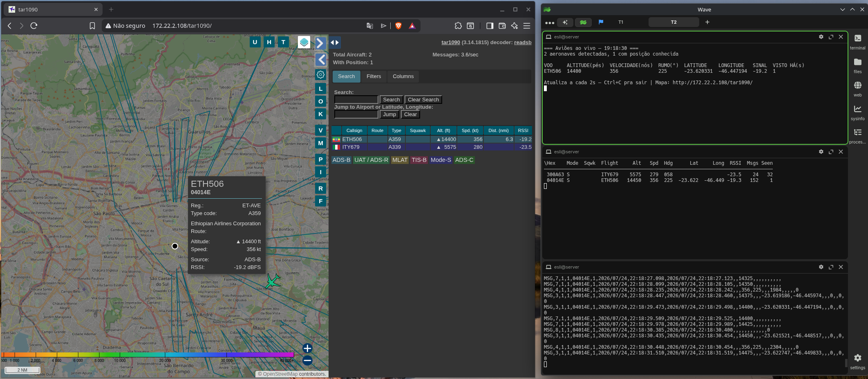Toggle the K map option
This screenshot has width=868, height=379.
[321, 114]
